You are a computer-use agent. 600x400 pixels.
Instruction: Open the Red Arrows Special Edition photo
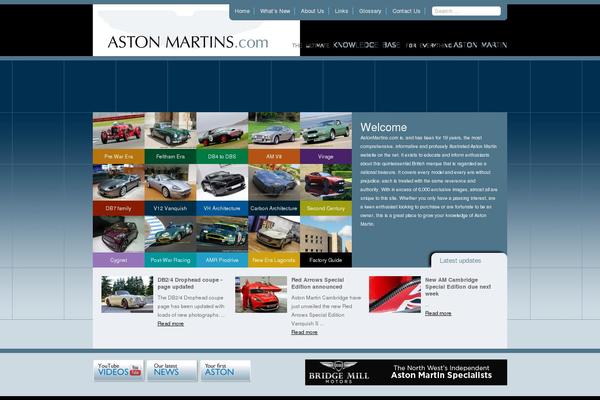[x=261, y=294]
